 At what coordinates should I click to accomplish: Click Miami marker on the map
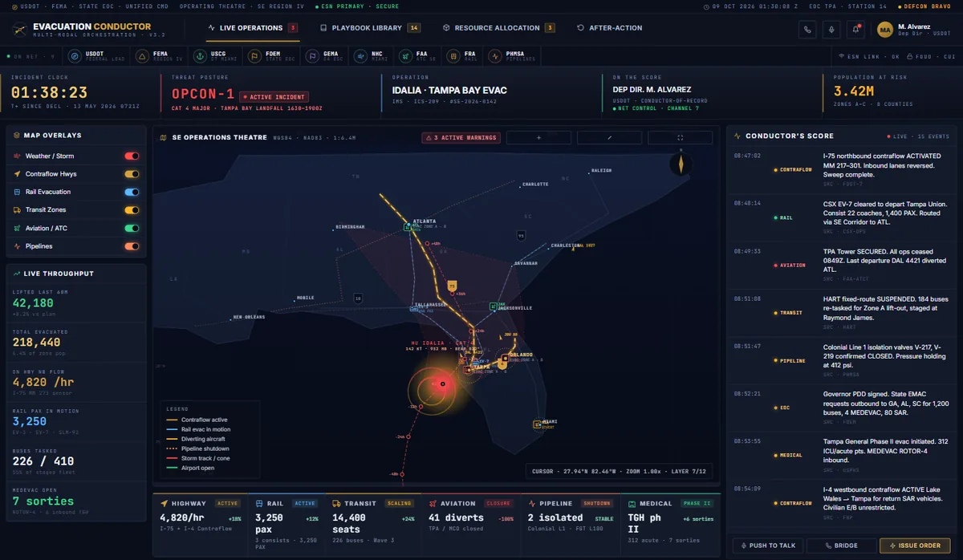click(x=537, y=424)
